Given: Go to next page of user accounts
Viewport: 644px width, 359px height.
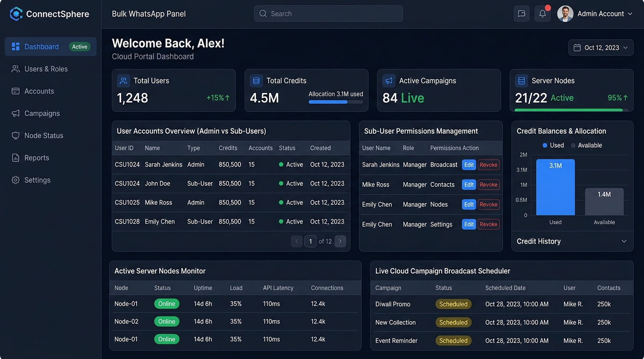Looking at the screenshot, I should (340, 241).
